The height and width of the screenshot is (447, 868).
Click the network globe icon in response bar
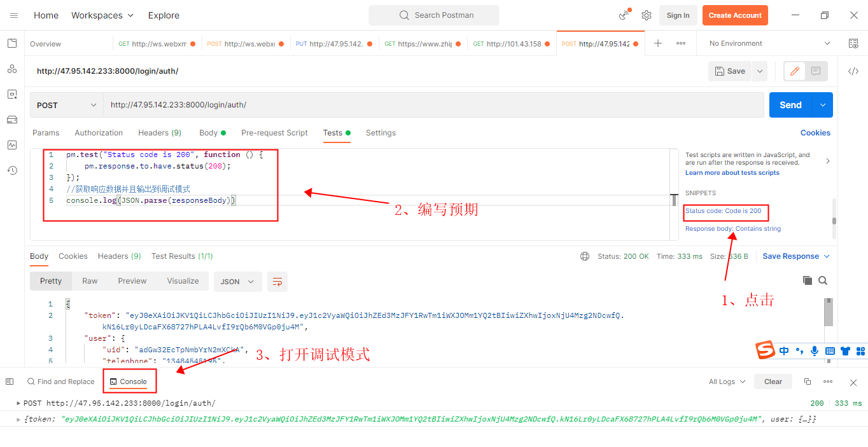tap(585, 256)
